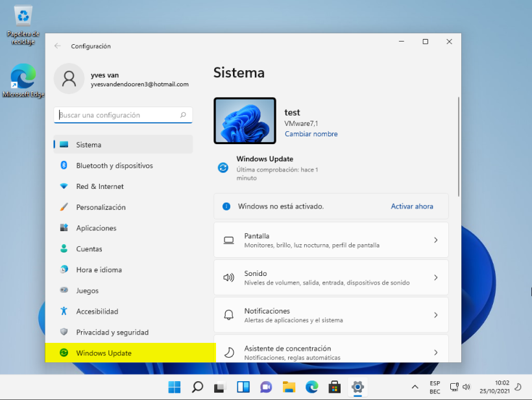The image size is (532, 400).
Task: Expand Notificaciones settings chevron
Action: tap(436, 315)
